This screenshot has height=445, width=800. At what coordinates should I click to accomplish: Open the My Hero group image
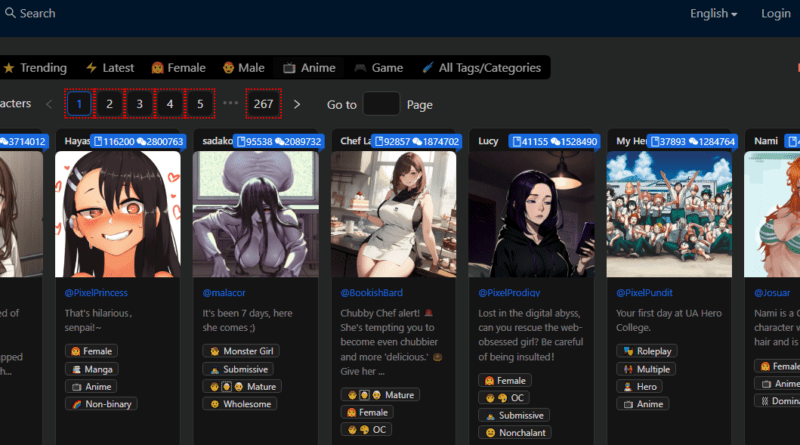[669, 214]
